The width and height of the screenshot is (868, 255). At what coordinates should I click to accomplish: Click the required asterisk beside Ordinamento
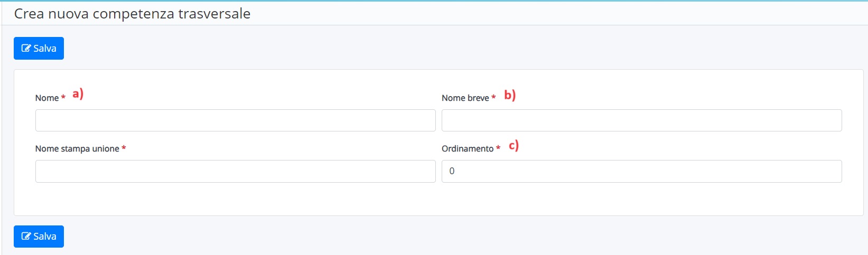point(498,149)
